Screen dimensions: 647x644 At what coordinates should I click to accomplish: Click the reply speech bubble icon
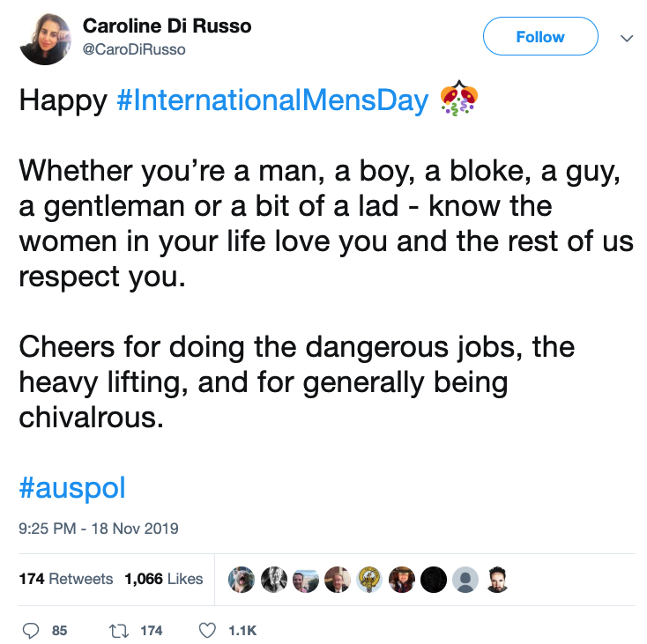31,630
